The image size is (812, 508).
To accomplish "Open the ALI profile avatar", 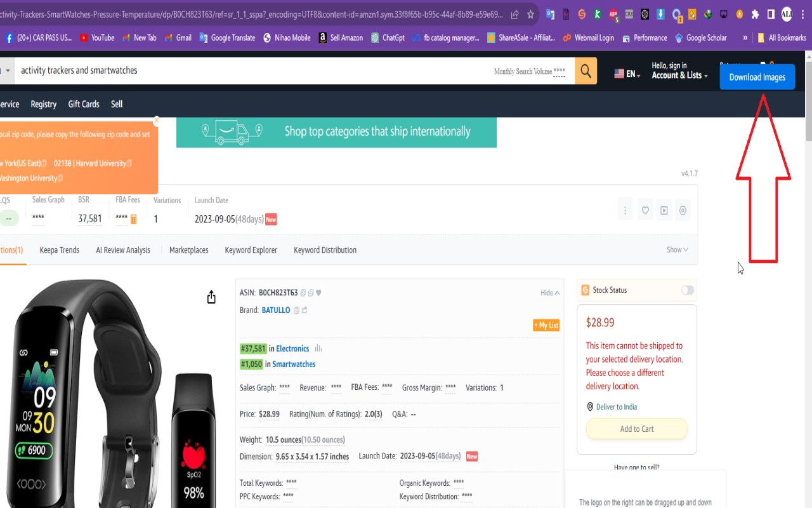I will [x=787, y=14].
